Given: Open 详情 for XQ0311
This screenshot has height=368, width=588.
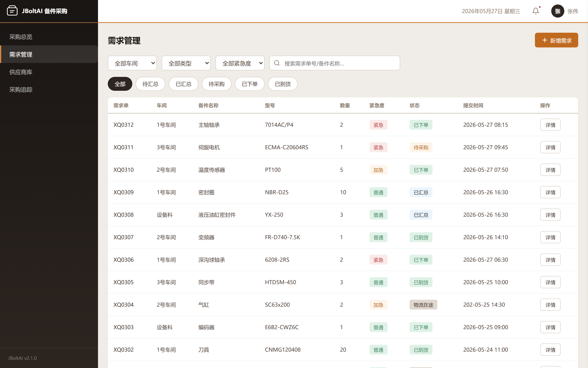Looking at the screenshot, I should [550, 147].
